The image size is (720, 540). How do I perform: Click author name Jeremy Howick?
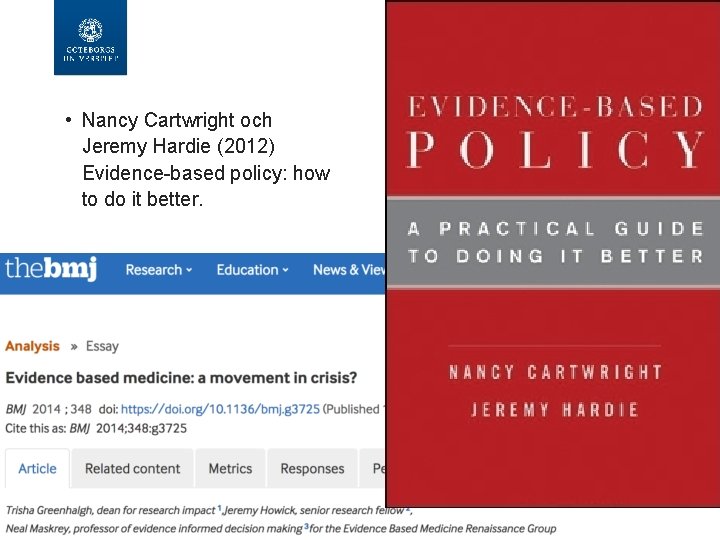pyautogui.click(x=260, y=511)
